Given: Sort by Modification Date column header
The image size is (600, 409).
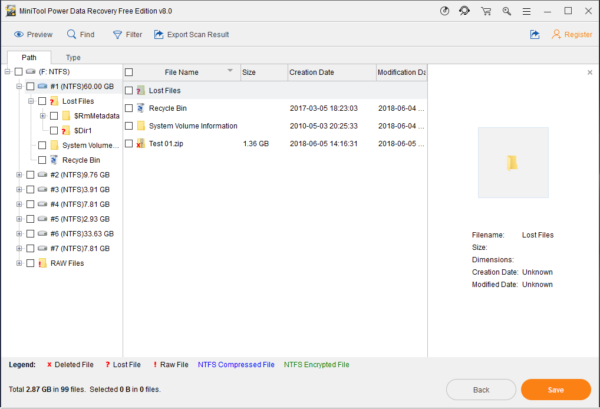Looking at the screenshot, I should [402, 72].
